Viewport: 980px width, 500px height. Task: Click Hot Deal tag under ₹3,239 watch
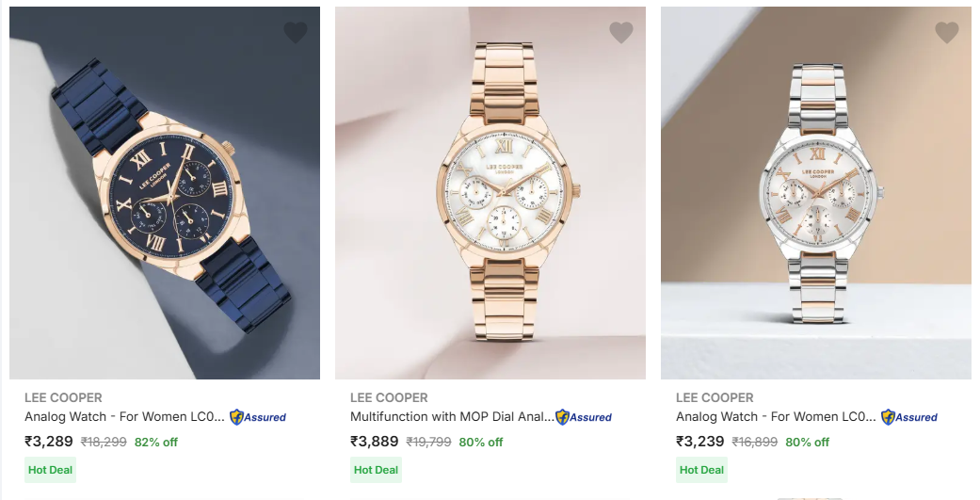pos(701,470)
